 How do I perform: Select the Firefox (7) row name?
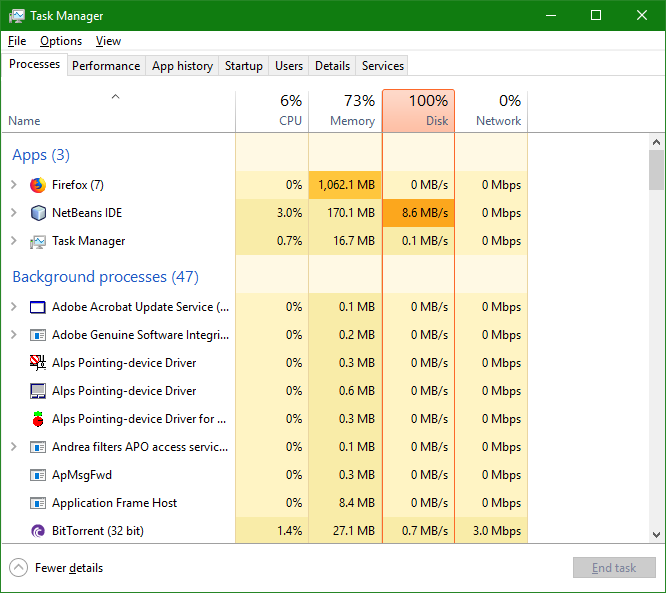78,185
